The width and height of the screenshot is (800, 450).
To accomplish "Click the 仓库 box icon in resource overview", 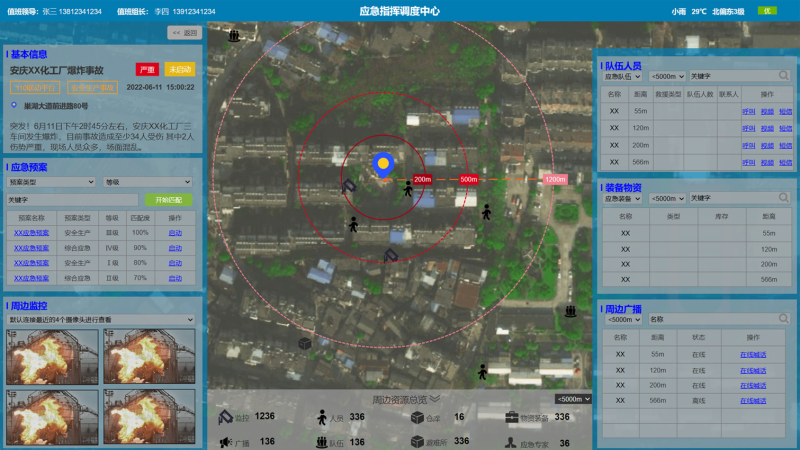I will click(417, 417).
